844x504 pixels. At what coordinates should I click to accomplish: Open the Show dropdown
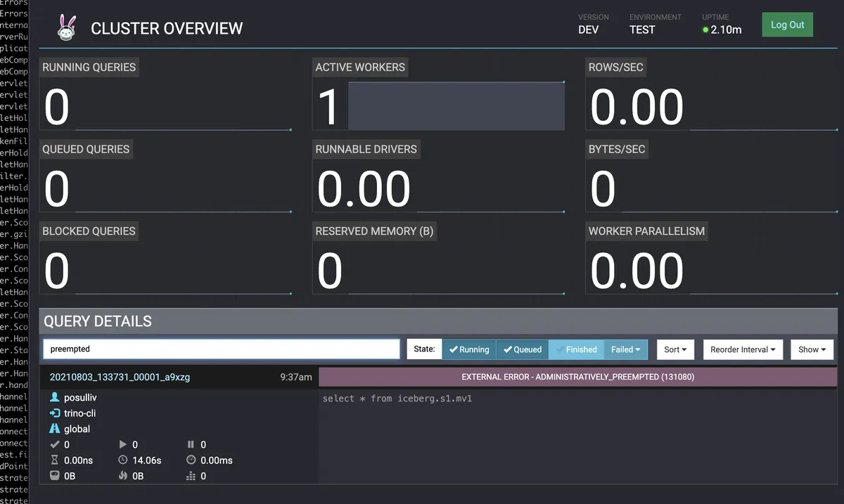pos(812,349)
